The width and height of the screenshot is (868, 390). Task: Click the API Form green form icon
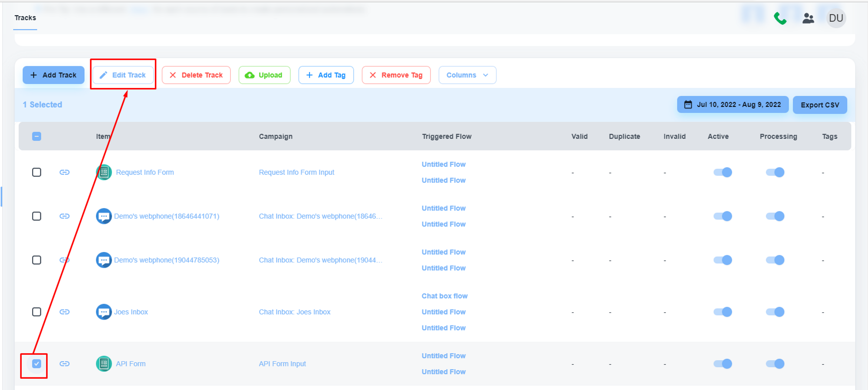(x=104, y=364)
